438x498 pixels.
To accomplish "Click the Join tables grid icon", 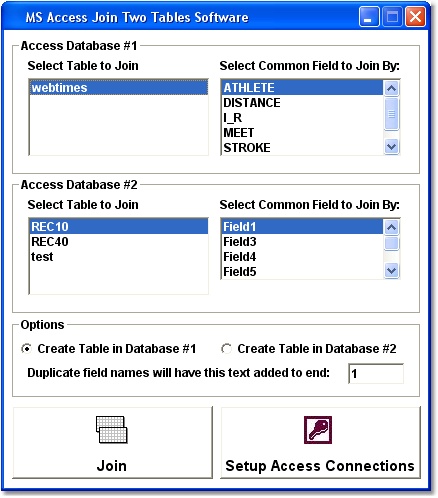I will (112, 429).
